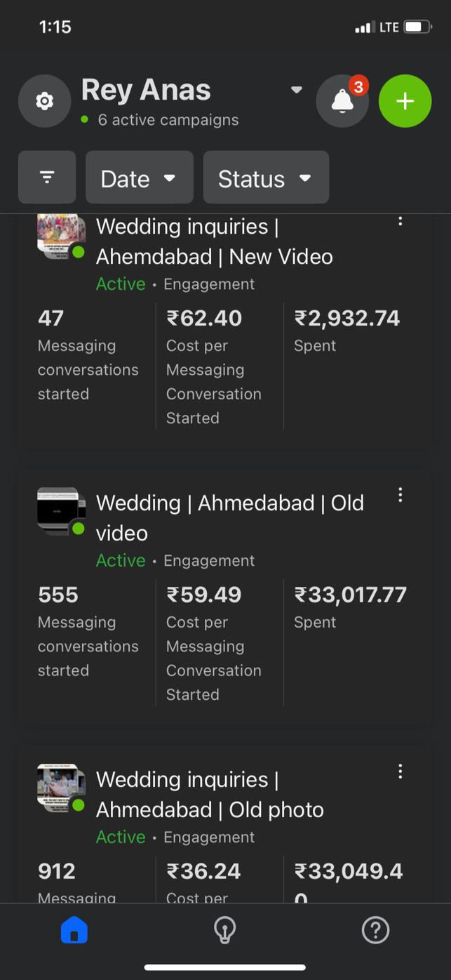Open more options for Wedding inquiries Old photo

point(400,772)
